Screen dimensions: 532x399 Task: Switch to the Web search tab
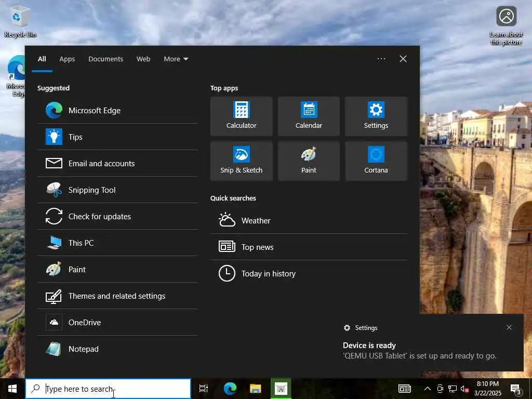pos(143,59)
